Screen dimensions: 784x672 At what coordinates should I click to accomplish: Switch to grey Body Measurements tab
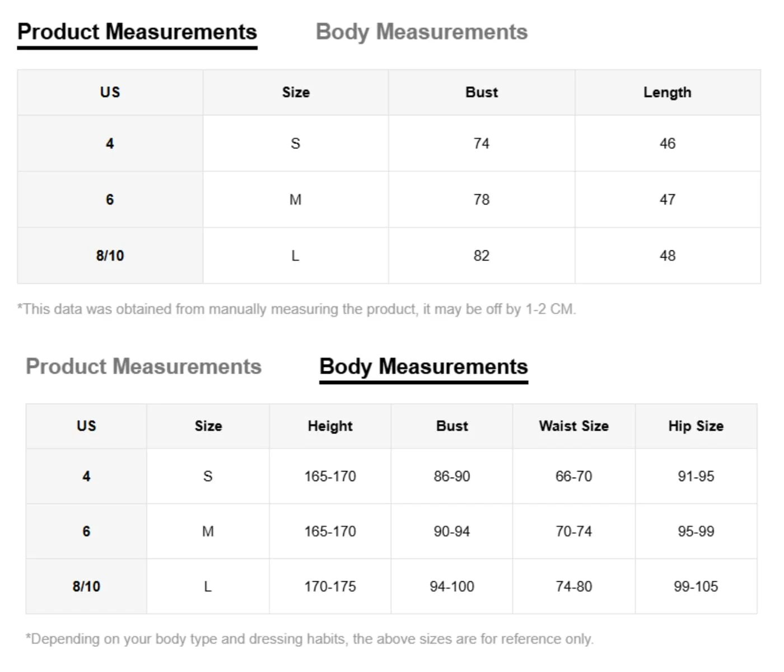(422, 32)
